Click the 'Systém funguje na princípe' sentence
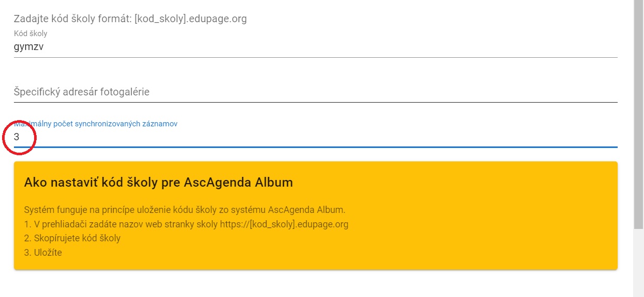This screenshot has width=644, height=297. tap(184, 210)
